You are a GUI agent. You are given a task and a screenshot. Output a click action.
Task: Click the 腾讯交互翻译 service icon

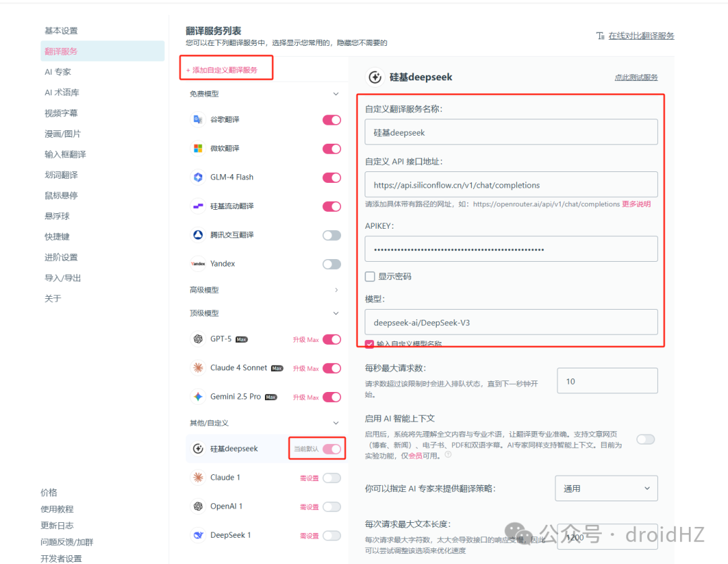tap(198, 235)
